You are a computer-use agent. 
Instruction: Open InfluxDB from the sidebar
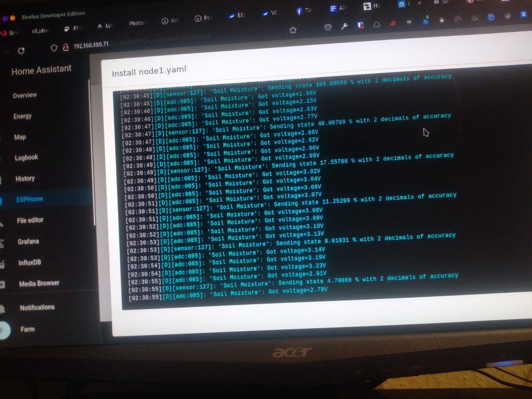click(x=30, y=263)
